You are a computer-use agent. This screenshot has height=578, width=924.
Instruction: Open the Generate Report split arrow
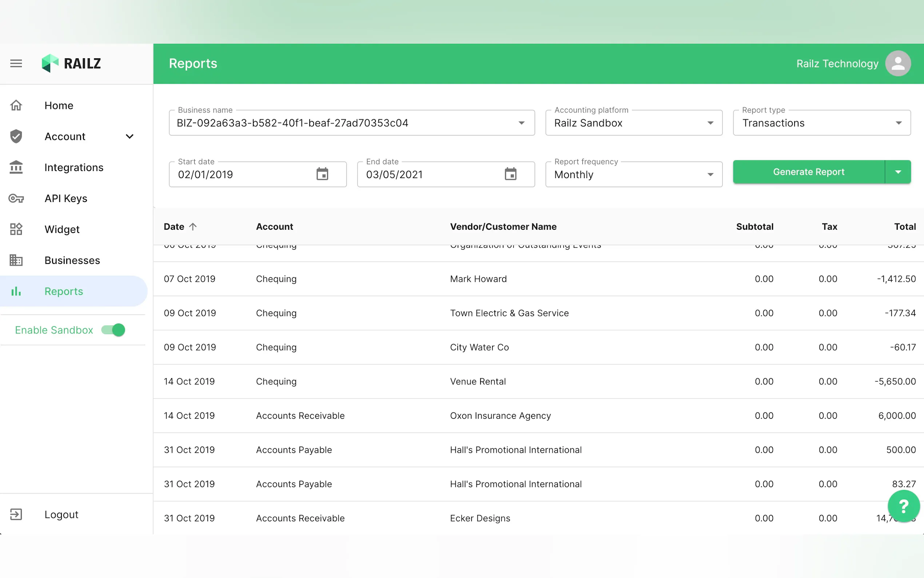pos(898,172)
